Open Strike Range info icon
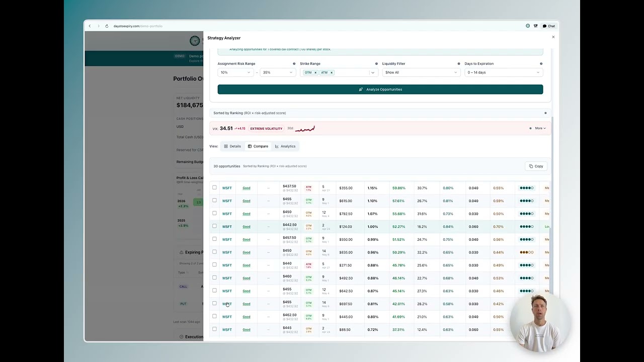The image size is (644, 362). click(376, 64)
